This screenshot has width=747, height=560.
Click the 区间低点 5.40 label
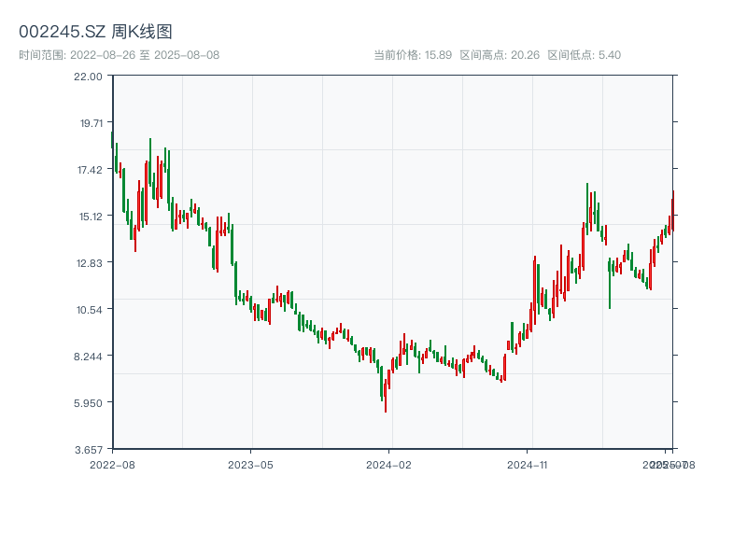(x=584, y=55)
